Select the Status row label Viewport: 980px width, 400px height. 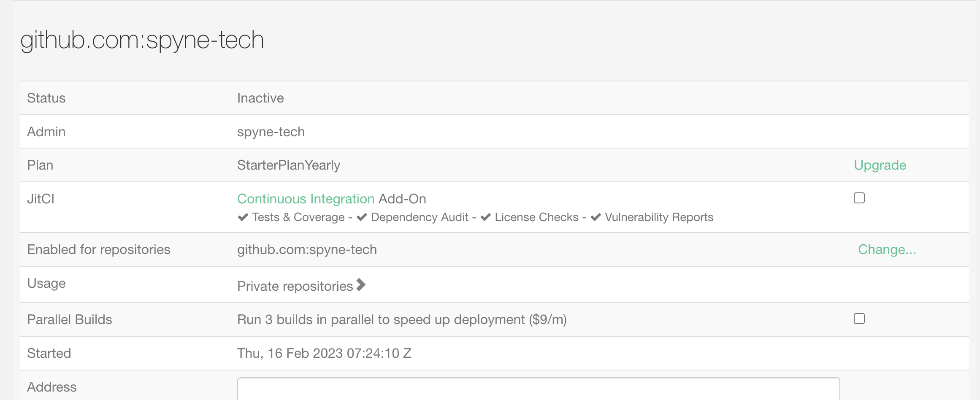coord(46,97)
